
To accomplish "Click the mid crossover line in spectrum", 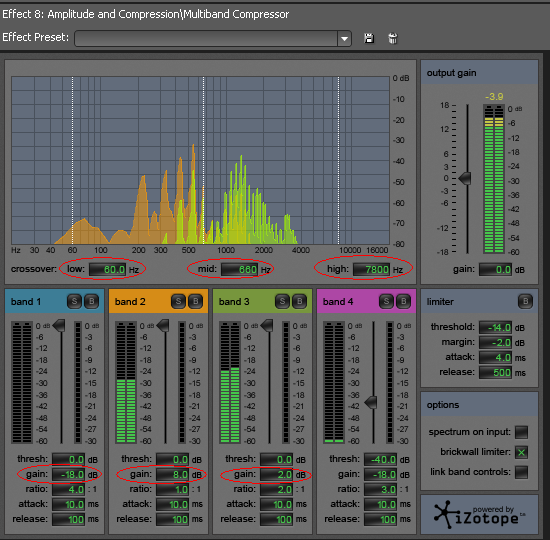I will tap(203, 160).
